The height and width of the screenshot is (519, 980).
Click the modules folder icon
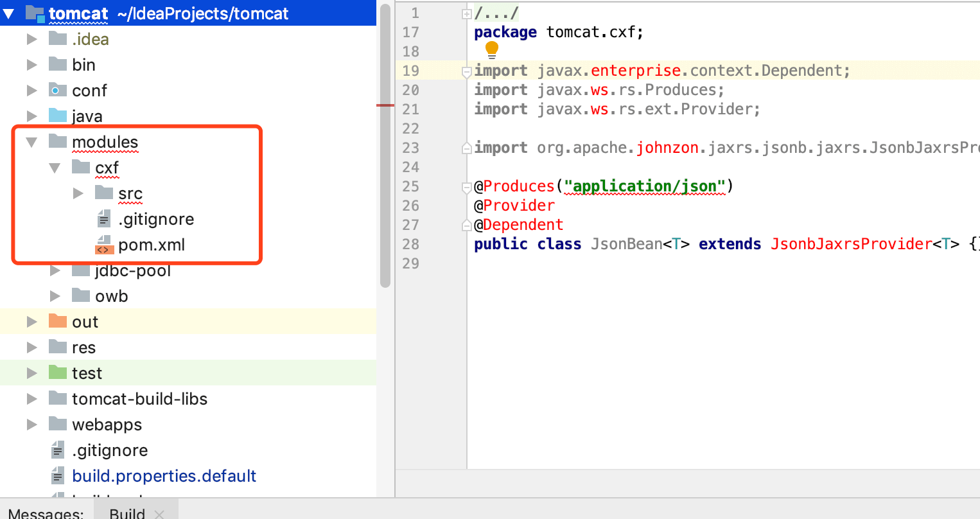(58, 141)
